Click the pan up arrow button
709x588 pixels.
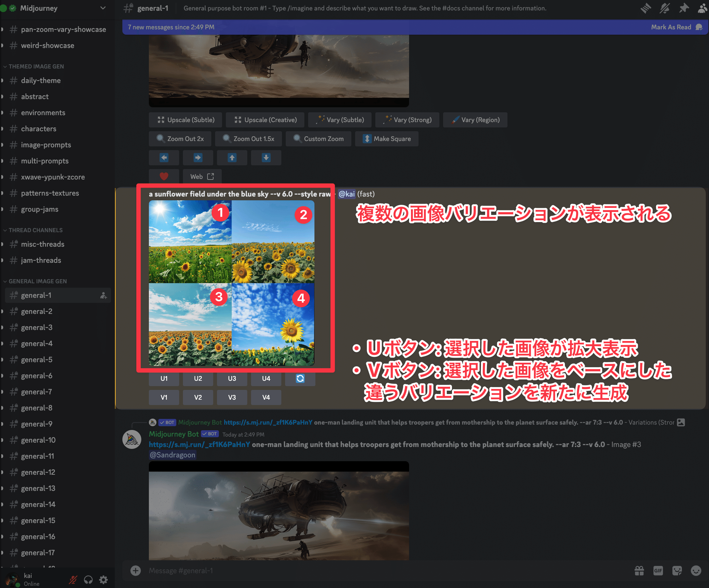click(232, 158)
